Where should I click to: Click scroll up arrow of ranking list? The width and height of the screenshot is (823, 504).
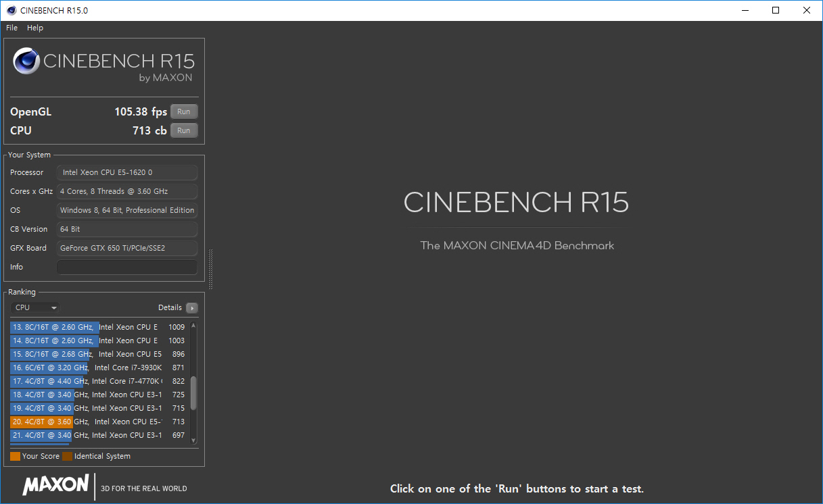click(x=193, y=326)
